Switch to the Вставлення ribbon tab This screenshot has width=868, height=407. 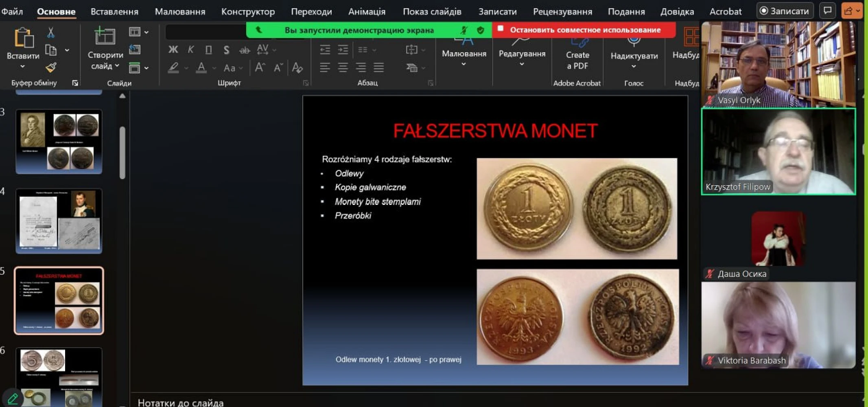[x=114, y=11]
